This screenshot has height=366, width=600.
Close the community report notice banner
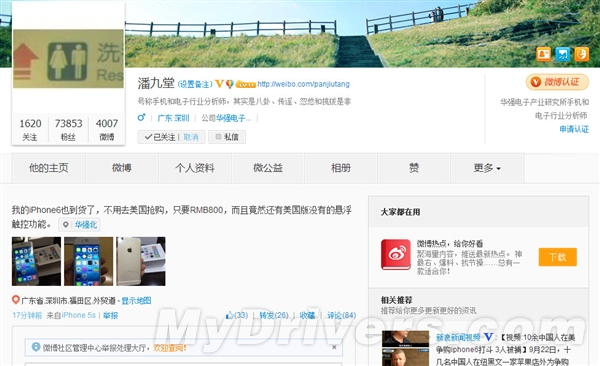[x=334, y=347]
